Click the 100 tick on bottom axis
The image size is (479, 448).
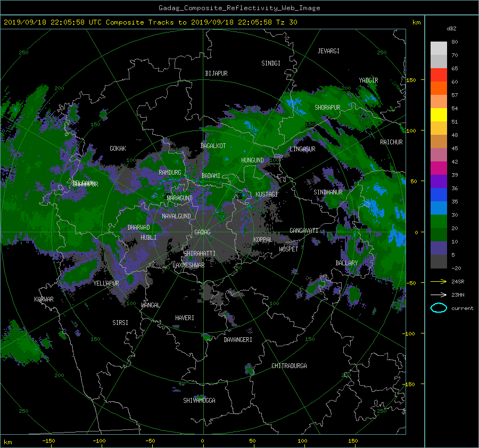[x=302, y=441]
